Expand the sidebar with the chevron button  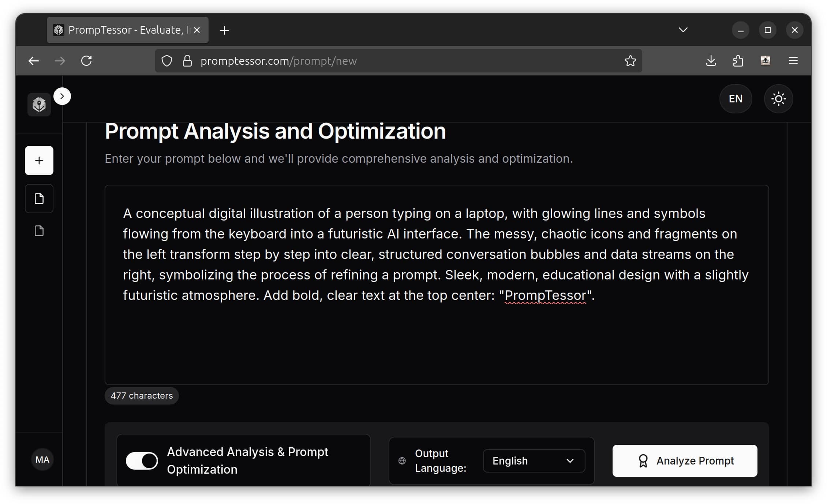(62, 96)
